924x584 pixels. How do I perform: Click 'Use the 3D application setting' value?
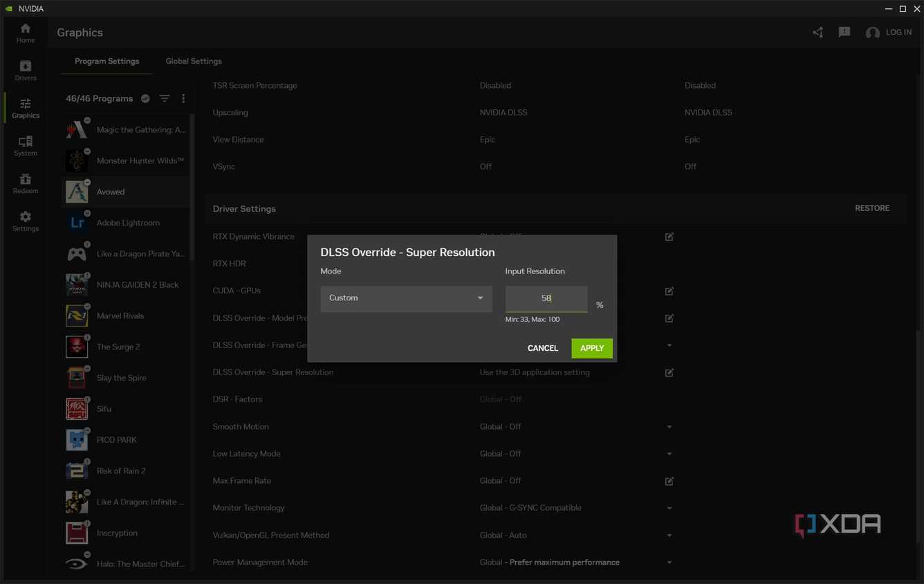coord(535,372)
